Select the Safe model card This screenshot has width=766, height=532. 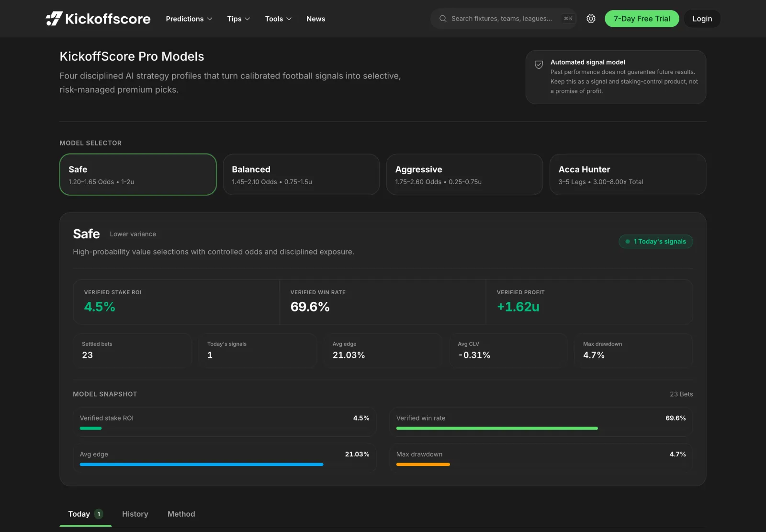[138, 175]
